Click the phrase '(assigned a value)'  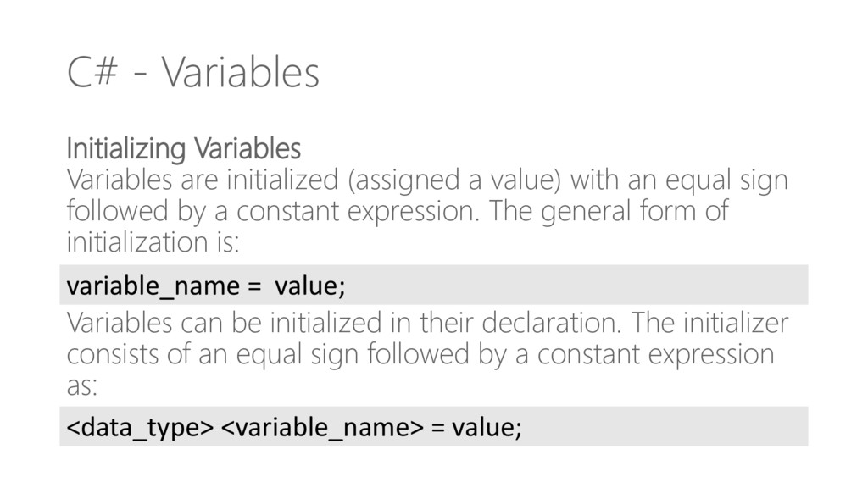tap(454, 180)
